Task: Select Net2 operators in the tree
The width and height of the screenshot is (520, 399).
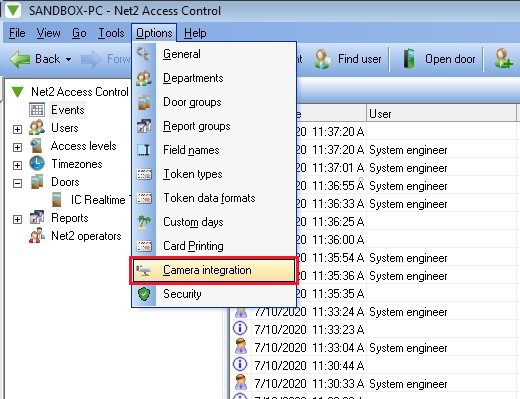Action: click(x=86, y=236)
